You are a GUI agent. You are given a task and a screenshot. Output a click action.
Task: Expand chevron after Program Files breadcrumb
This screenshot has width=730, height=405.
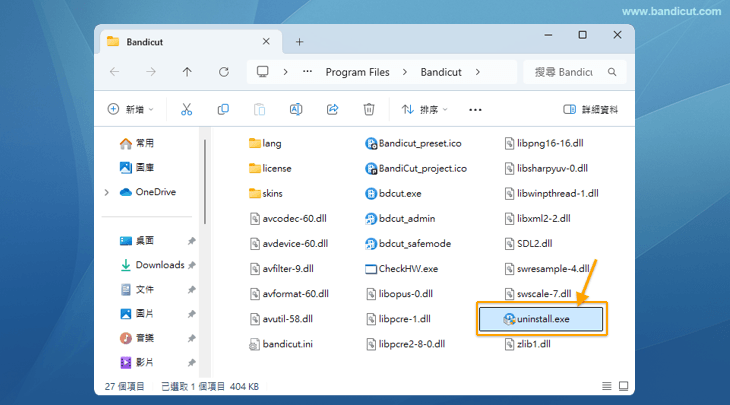point(405,72)
